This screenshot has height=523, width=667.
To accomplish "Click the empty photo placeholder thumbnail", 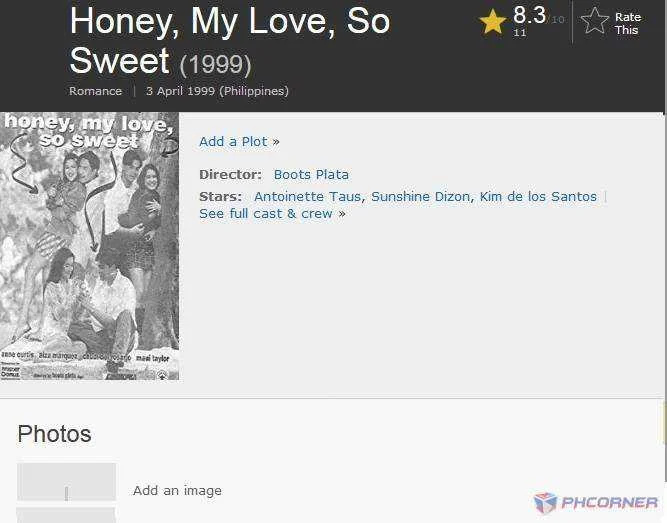I will point(66,482).
